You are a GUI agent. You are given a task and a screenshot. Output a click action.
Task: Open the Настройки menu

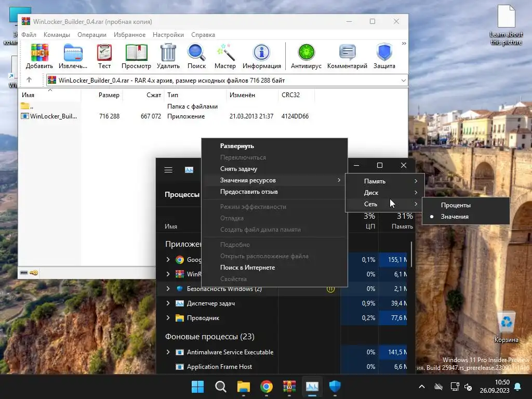pos(168,35)
